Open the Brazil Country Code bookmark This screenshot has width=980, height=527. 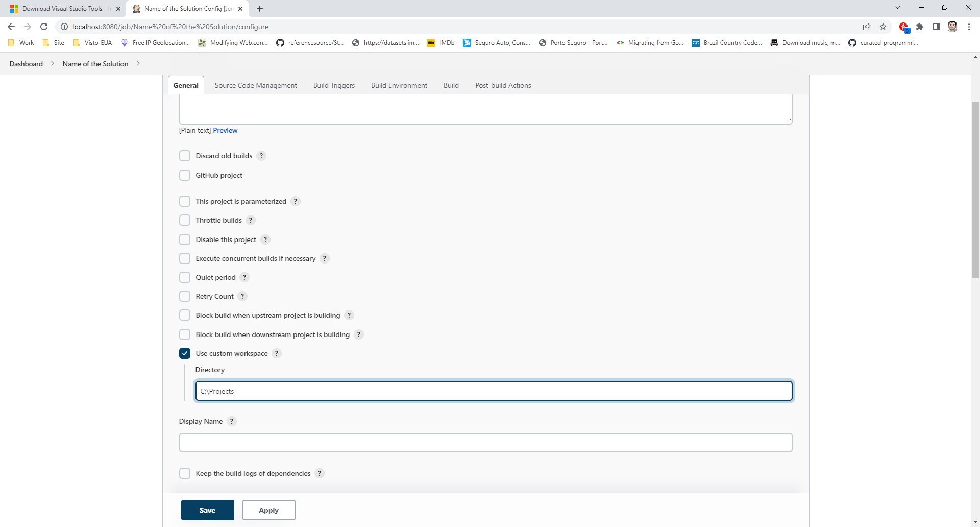tap(727, 43)
